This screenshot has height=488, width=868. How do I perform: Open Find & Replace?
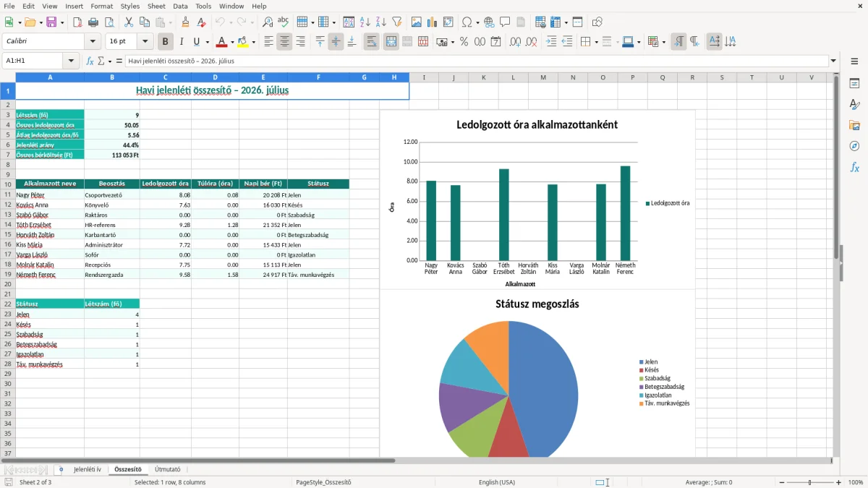click(x=268, y=22)
